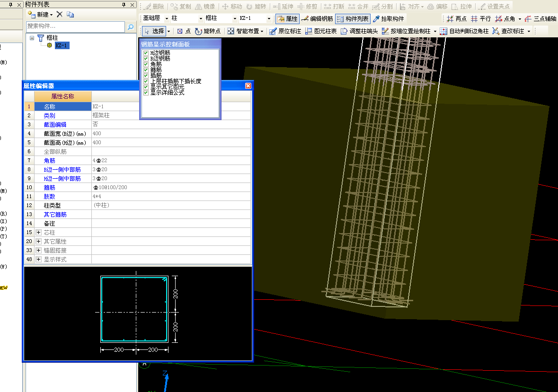This screenshot has width=558, height=392.
Task: Open the KZ-1 component dropdown
Action: coord(269,19)
